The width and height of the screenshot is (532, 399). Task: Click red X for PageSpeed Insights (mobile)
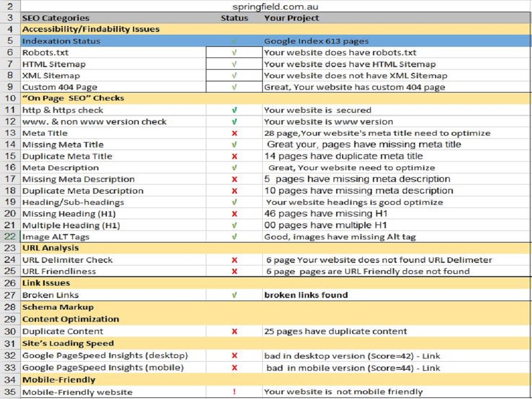(234, 368)
